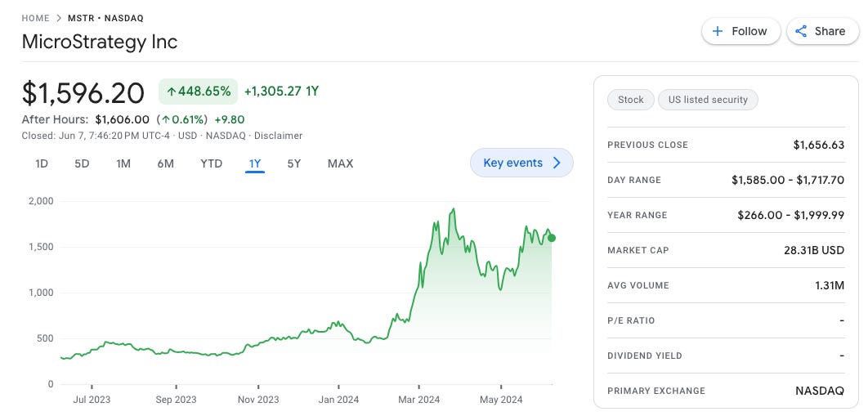Click the Mar 2024 axis label

[x=419, y=400]
